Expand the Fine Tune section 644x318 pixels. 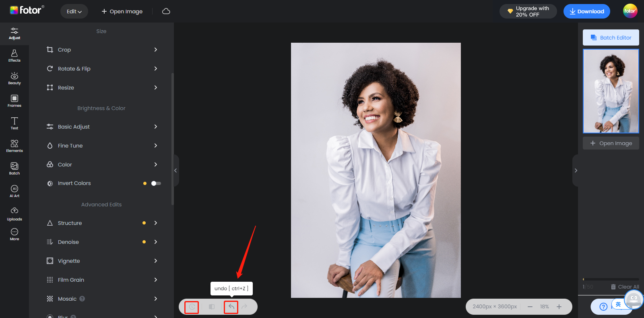click(x=101, y=145)
